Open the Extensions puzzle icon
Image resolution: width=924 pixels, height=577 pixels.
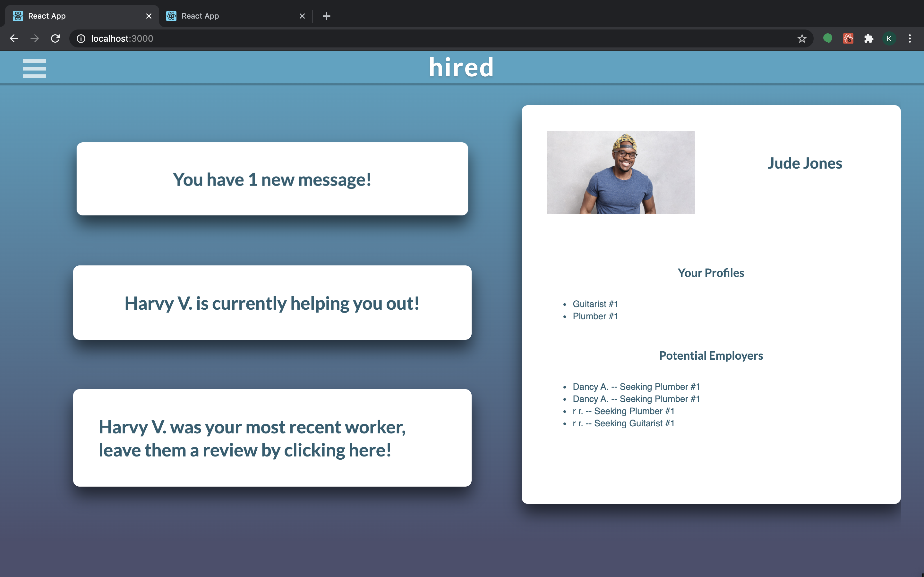pyautogui.click(x=868, y=38)
